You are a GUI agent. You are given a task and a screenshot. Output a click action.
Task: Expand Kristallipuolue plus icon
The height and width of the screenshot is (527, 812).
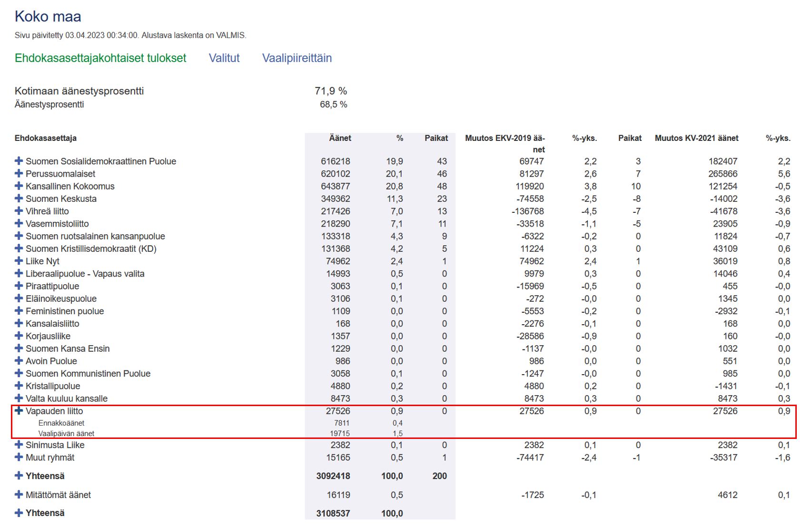click(19, 386)
